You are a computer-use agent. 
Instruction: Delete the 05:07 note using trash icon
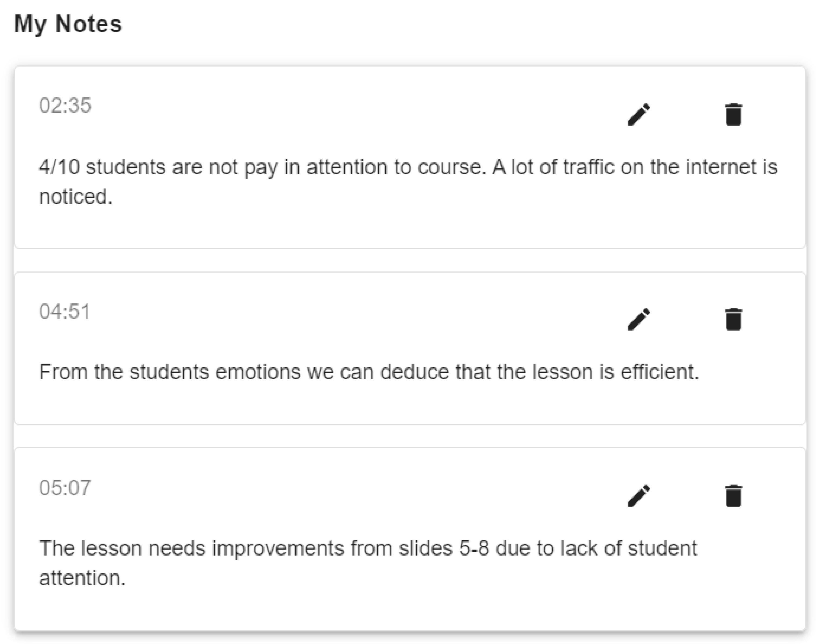[733, 495]
